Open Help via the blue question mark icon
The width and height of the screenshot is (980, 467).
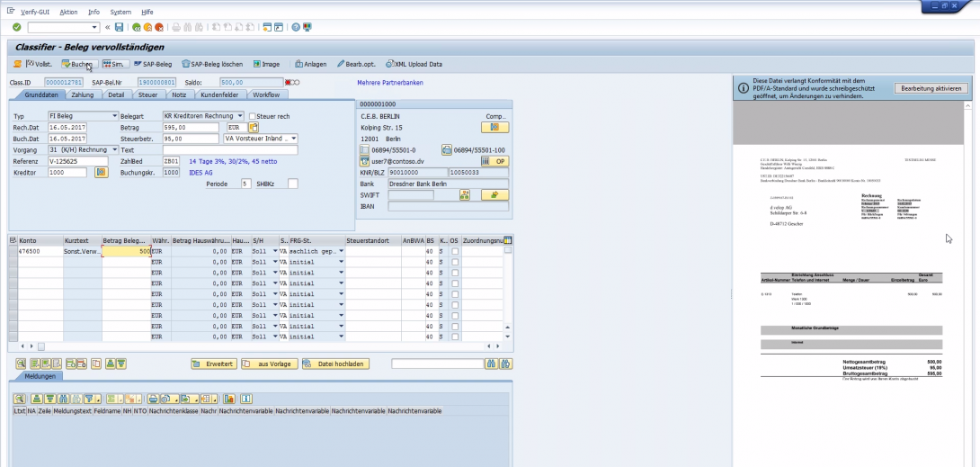[296, 27]
